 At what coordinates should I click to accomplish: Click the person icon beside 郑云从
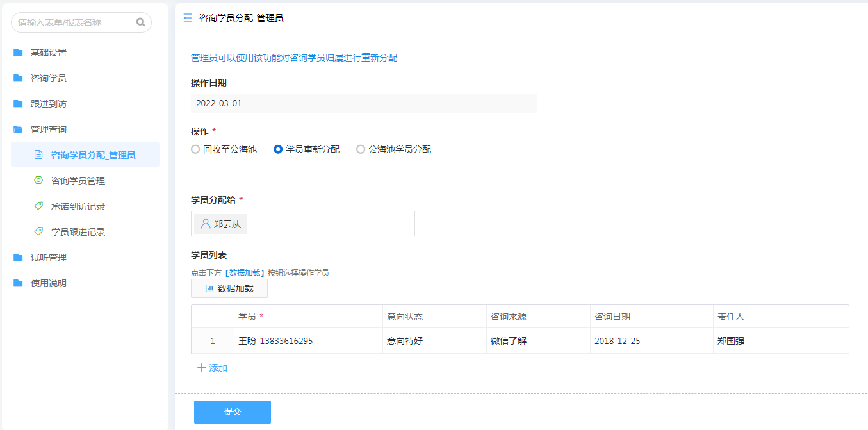(206, 224)
